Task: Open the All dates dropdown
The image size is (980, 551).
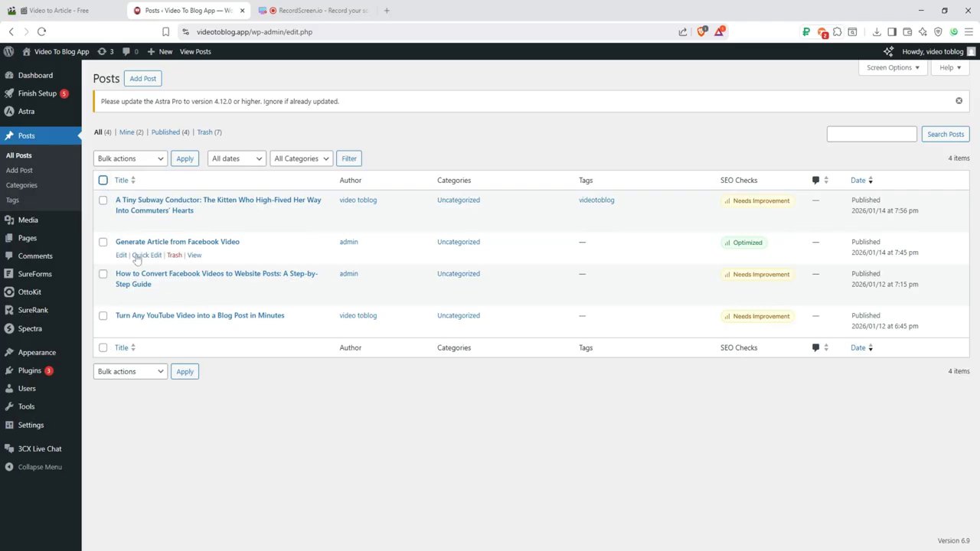Action: [234, 158]
